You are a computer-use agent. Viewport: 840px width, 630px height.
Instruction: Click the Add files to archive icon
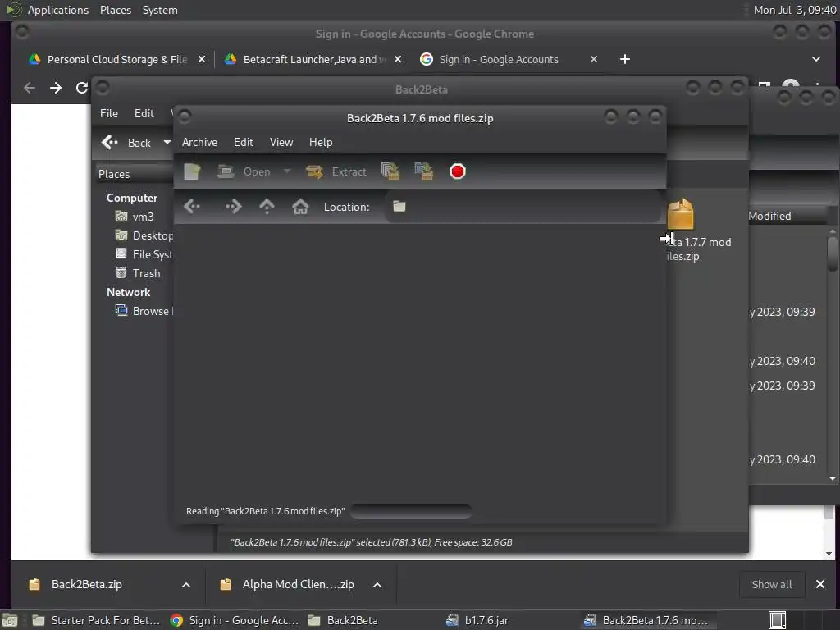pos(390,171)
